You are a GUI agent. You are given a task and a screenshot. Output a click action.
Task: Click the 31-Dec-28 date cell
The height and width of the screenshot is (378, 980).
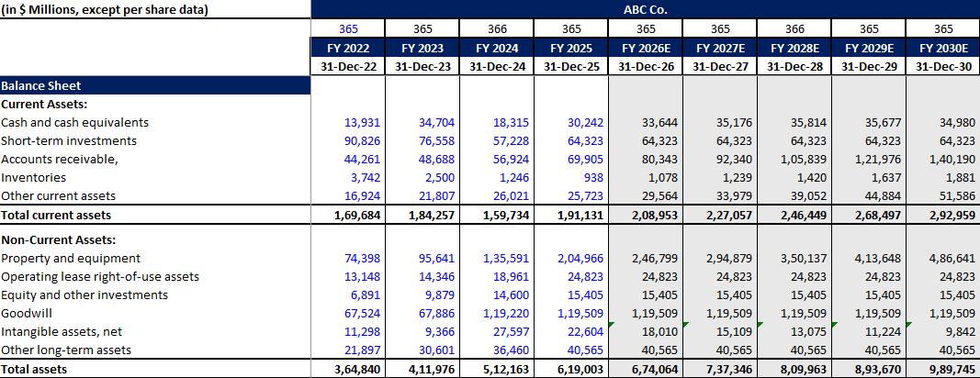[x=794, y=68]
